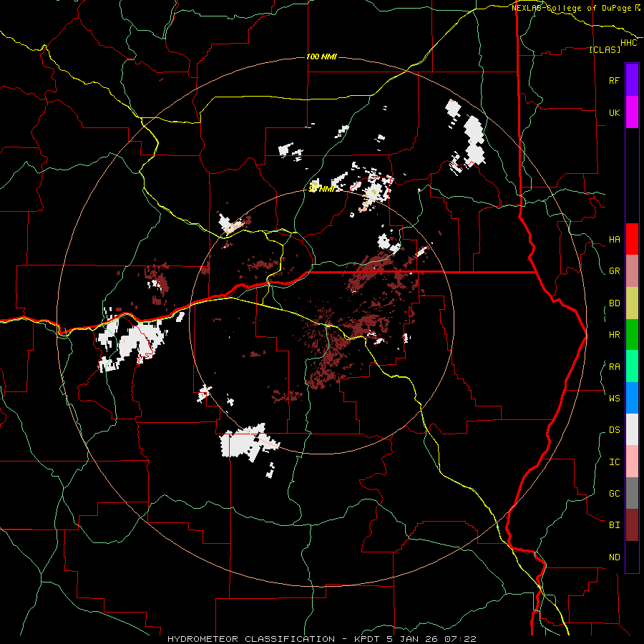The width and height of the screenshot is (644, 644).
Task: Click the 'GC' legend label
Action: tap(614, 493)
